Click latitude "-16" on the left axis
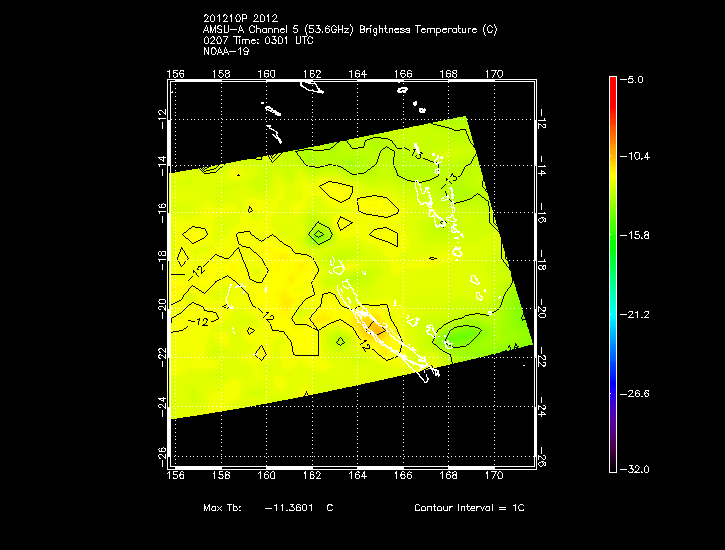Viewport: 725px width, 550px height. (162, 213)
